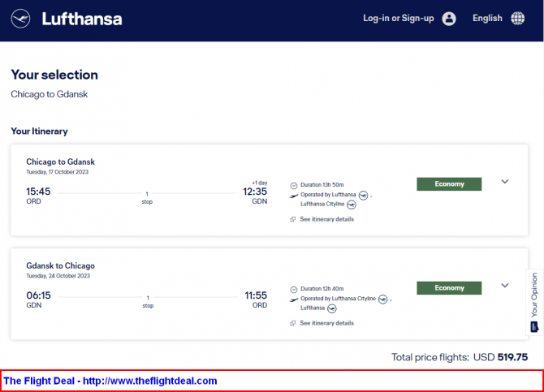Click the Lufthansa Cityline icon on return flight

[x=382, y=299]
